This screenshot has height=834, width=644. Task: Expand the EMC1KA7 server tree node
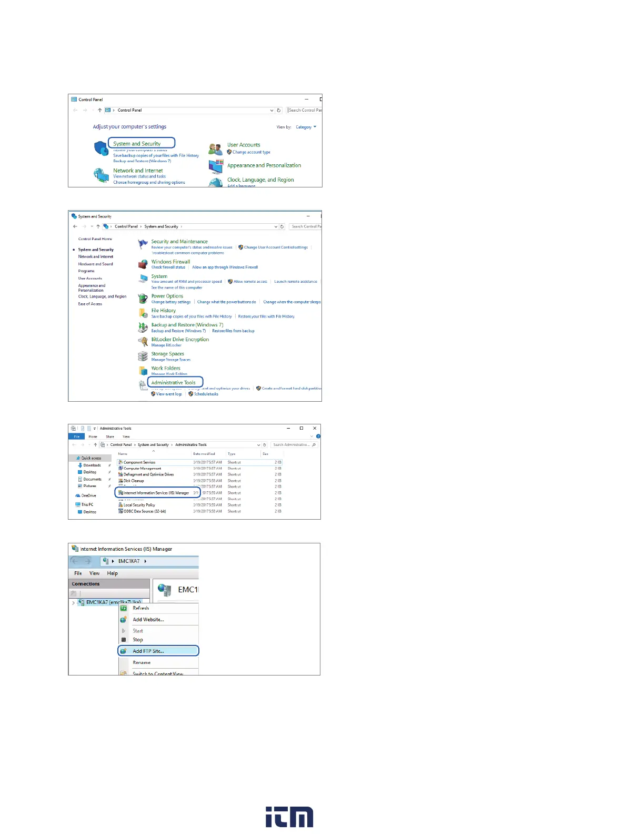coord(73,603)
